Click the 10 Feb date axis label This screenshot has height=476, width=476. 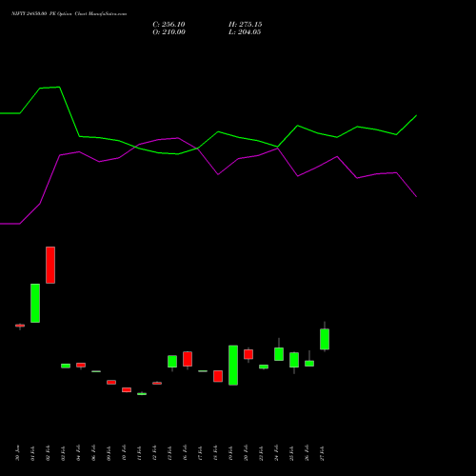(x=125, y=453)
